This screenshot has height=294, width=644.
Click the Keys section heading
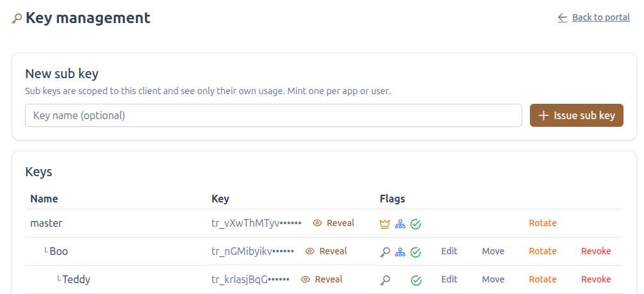pyautogui.click(x=38, y=172)
